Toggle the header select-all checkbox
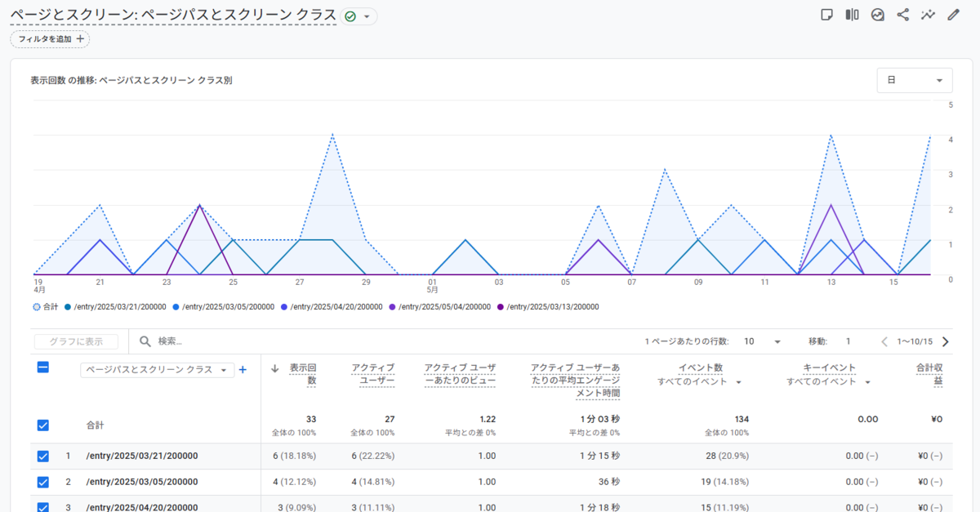Image resolution: width=980 pixels, height=512 pixels. [x=43, y=367]
